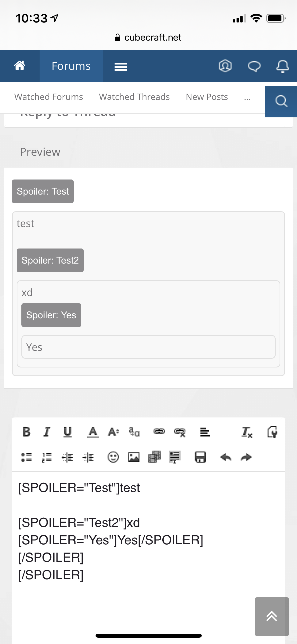297x644 pixels.
Task: Collapse the Spoiler: Yes block
Action: coord(51,315)
